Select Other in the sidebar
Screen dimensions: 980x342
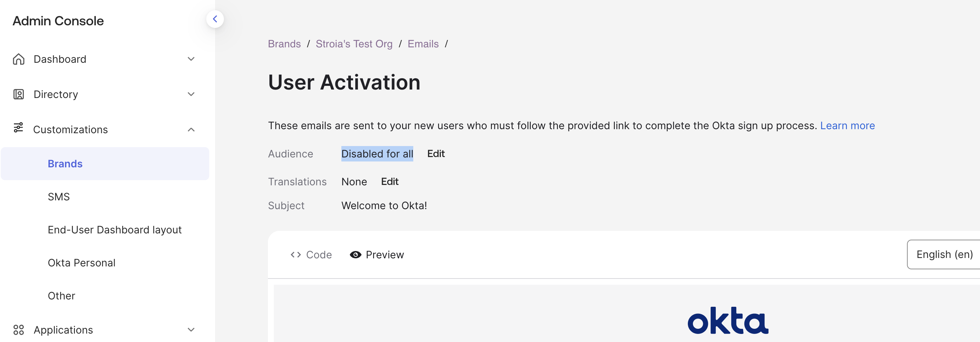(x=61, y=296)
